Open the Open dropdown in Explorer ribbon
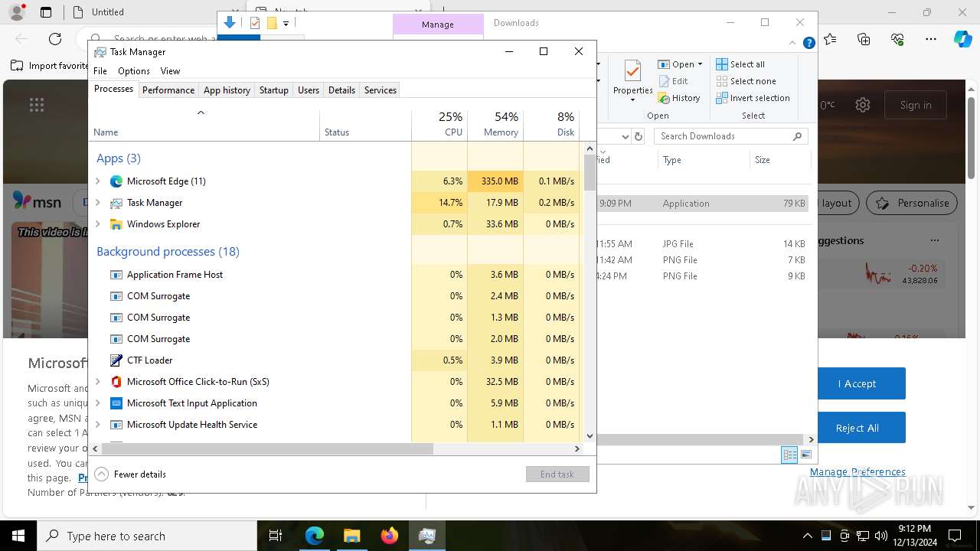980x551 pixels. click(681, 64)
